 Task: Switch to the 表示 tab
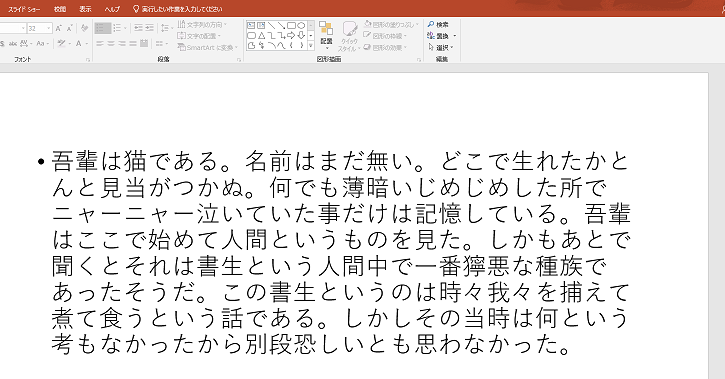pyautogui.click(x=85, y=9)
